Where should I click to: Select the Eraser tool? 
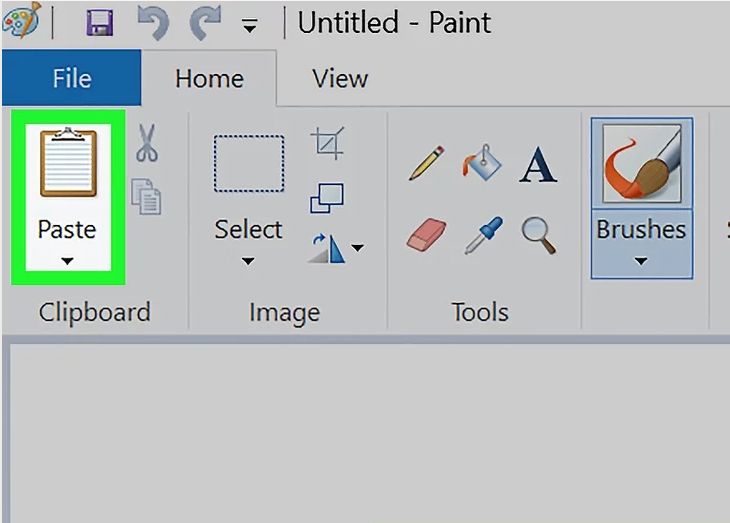[x=426, y=235]
